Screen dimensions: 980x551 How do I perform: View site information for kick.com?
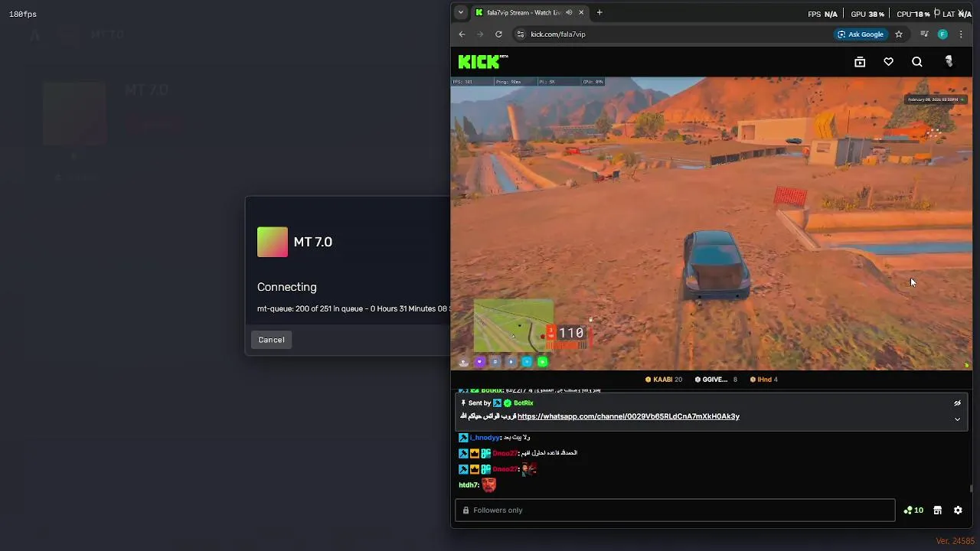521,34
